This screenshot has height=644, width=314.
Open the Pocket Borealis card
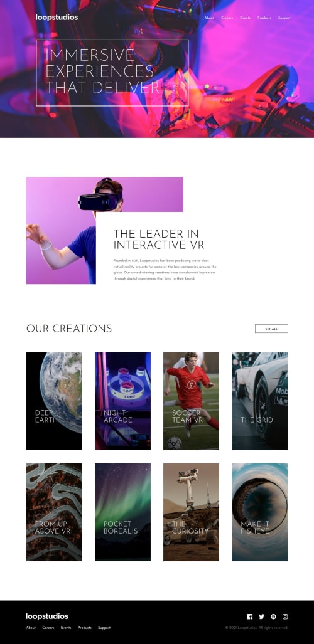122,512
